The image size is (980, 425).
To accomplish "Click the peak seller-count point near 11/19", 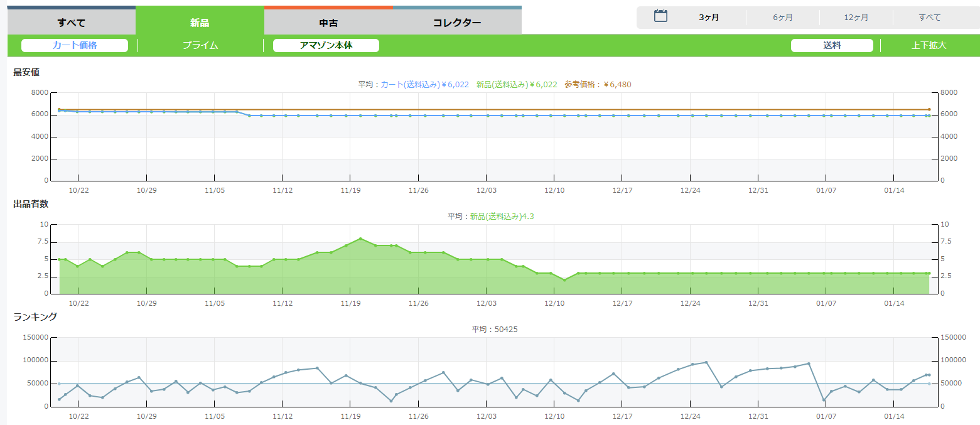I will (x=360, y=239).
